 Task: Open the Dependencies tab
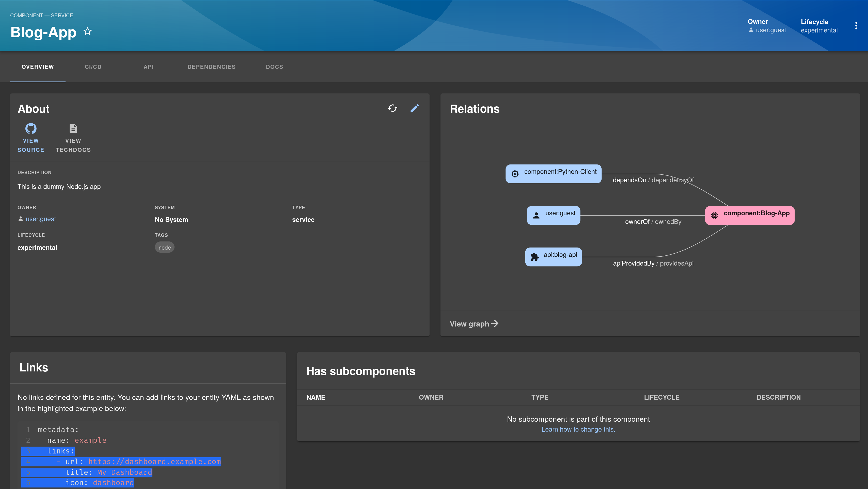pos(211,67)
